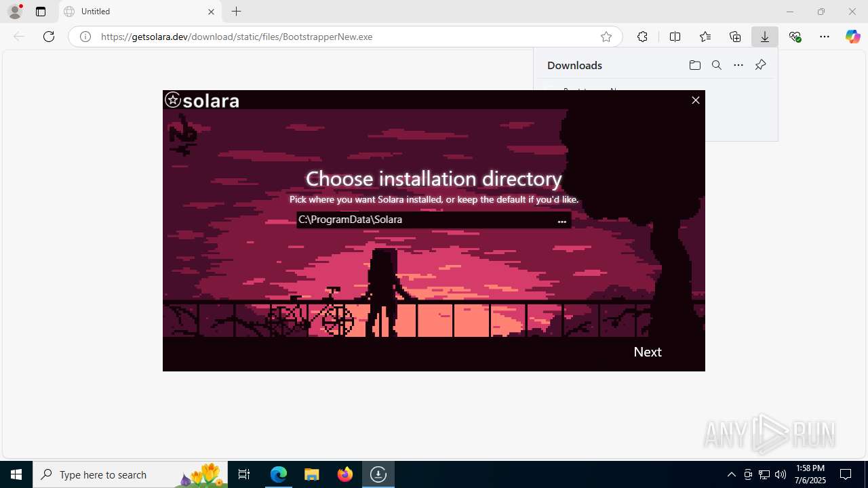The height and width of the screenshot is (488, 868).
Task: Pin the Downloads panel
Action: point(760,65)
